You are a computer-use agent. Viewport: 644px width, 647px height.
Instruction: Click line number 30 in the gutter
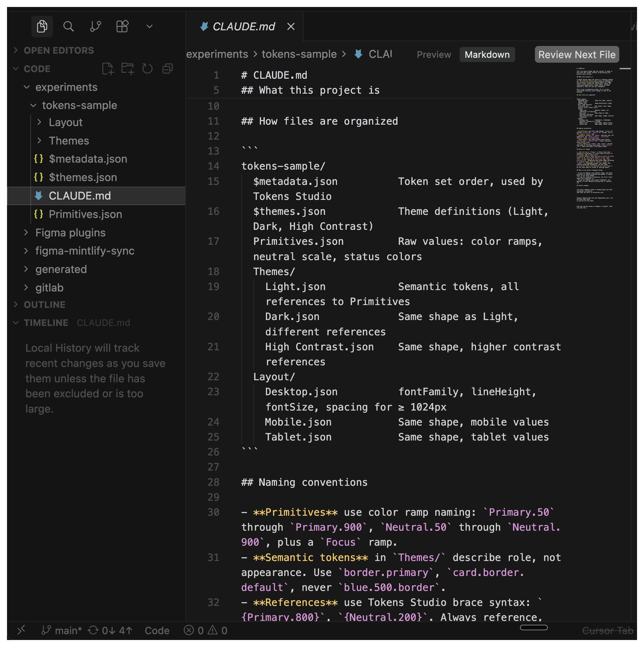214,512
